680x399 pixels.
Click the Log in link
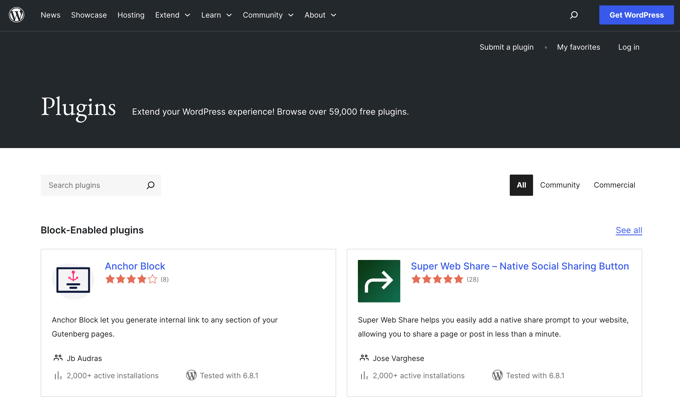coord(629,47)
